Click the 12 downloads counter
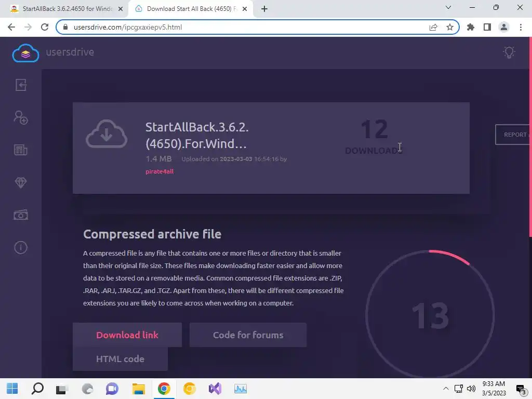 click(x=374, y=137)
